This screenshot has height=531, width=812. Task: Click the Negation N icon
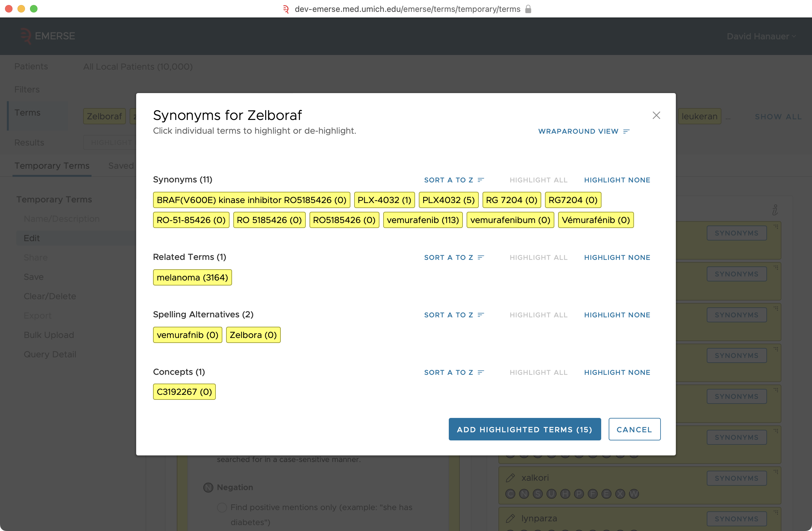pos(208,487)
